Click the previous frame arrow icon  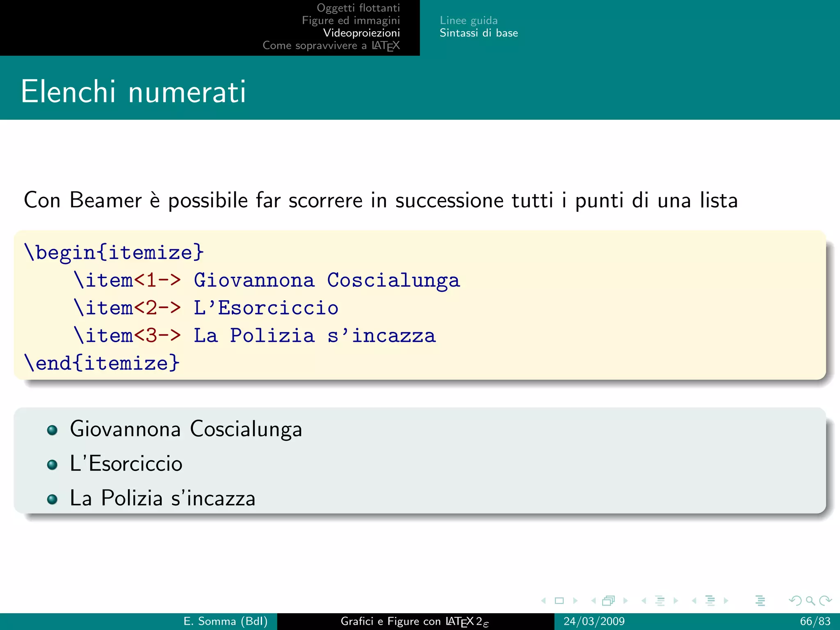coord(593,601)
